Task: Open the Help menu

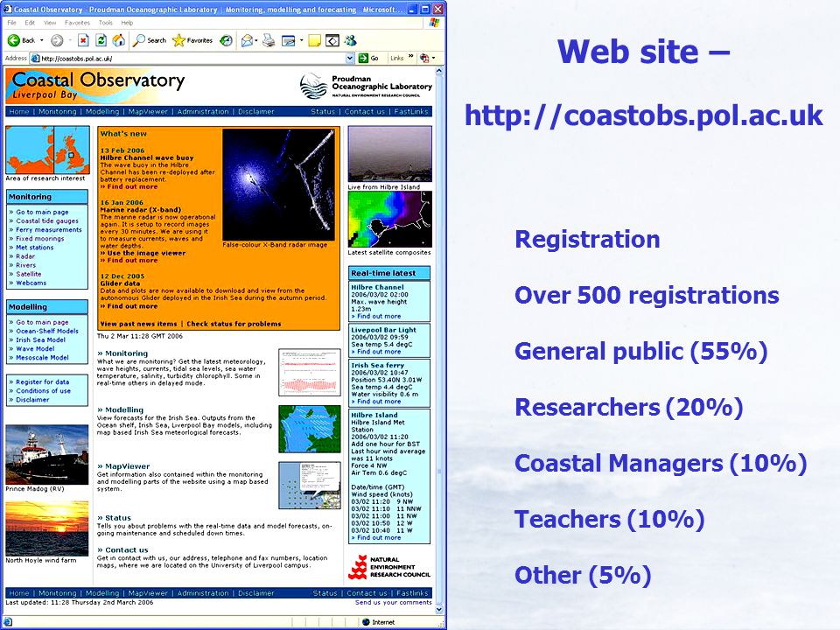Action: point(127,23)
